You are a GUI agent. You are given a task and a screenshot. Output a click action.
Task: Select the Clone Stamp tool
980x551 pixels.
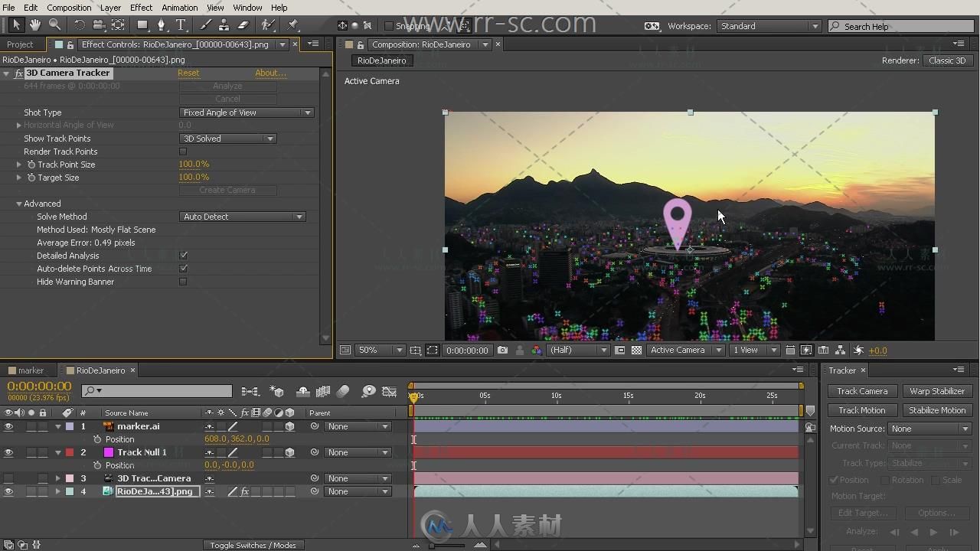tap(224, 25)
